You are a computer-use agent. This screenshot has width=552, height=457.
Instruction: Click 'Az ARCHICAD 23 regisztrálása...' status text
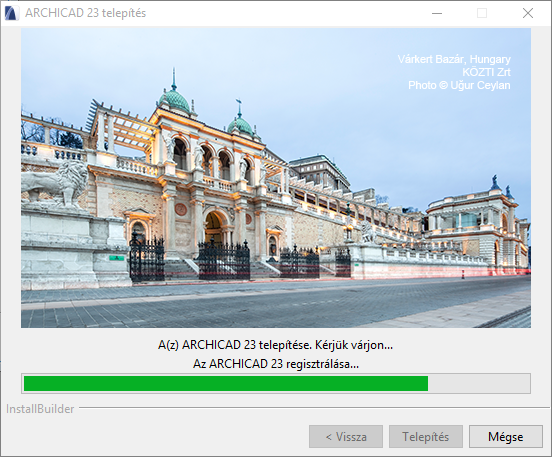coord(276,364)
